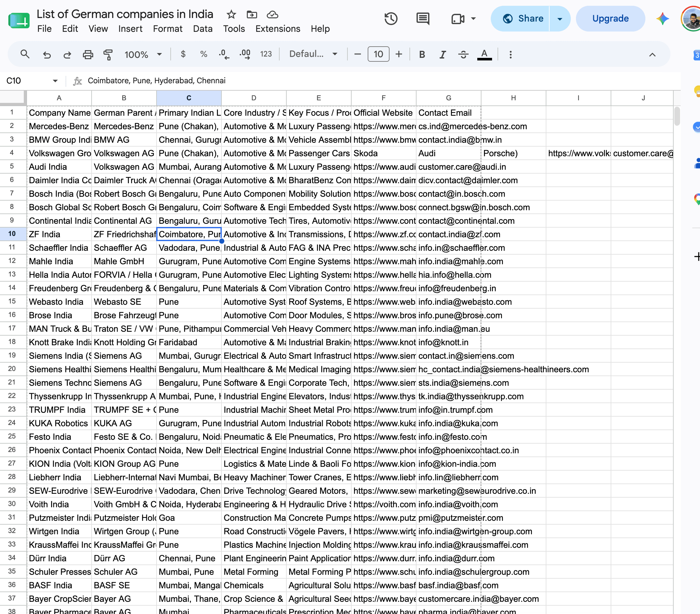Viewport: 700px width, 614px height.
Task: Format as currency
Action: (183, 54)
